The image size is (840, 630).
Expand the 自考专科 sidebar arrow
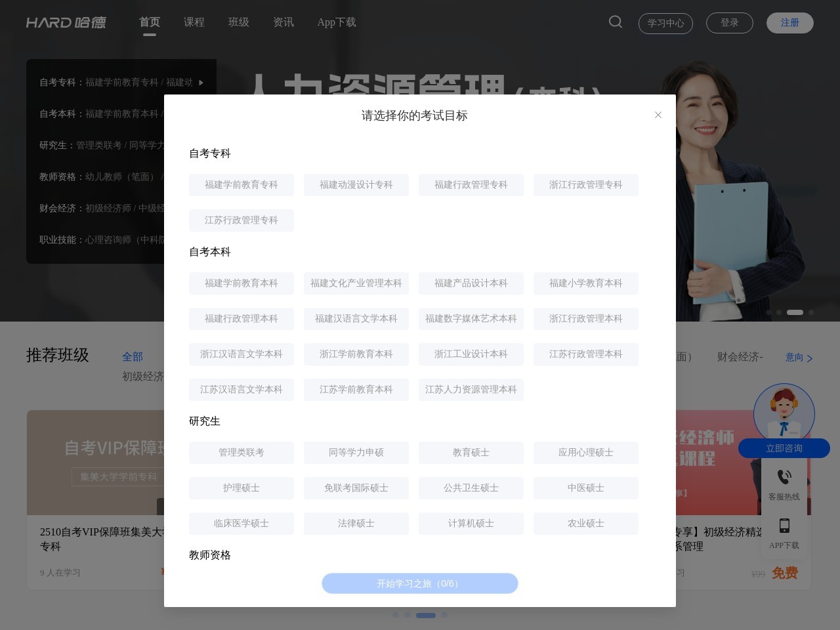[201, 83]
